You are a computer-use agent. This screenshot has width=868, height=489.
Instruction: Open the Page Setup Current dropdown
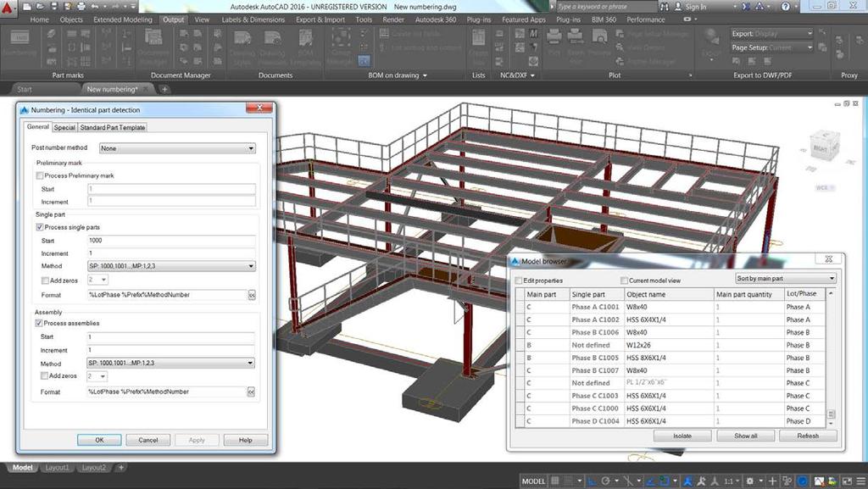pyautogui.click(x=772, y=47)
